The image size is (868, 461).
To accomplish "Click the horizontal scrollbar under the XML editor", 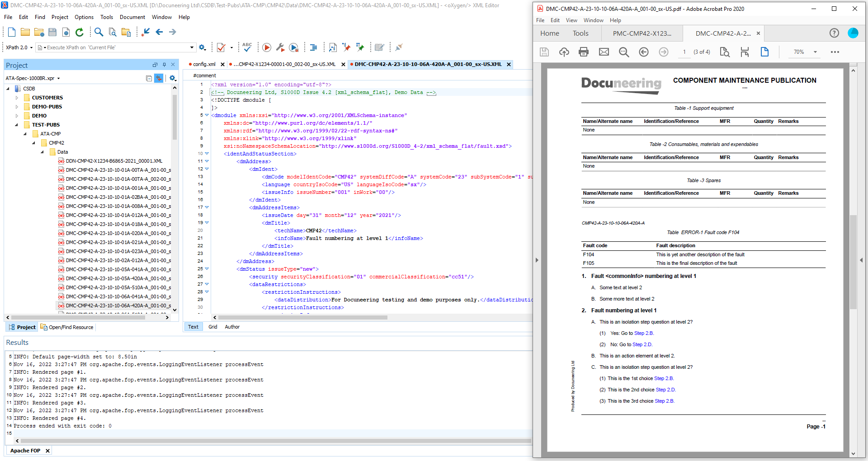I will (x=303, y=317).
